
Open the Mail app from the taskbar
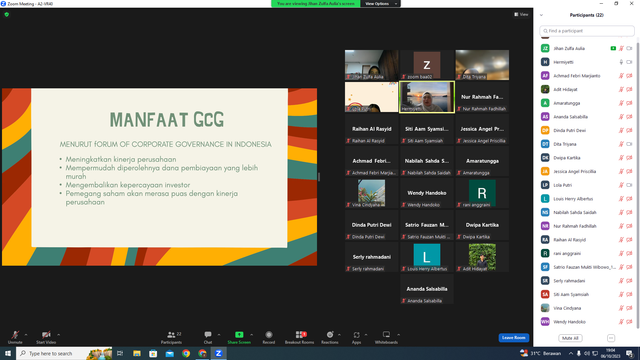point(169,353)
